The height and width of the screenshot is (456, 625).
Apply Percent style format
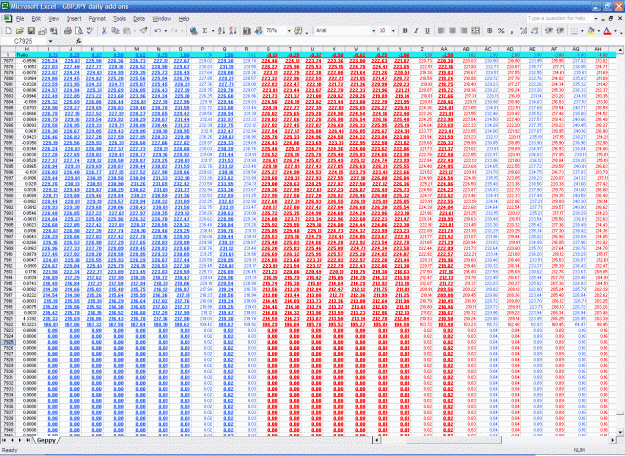tap(501, 31)
